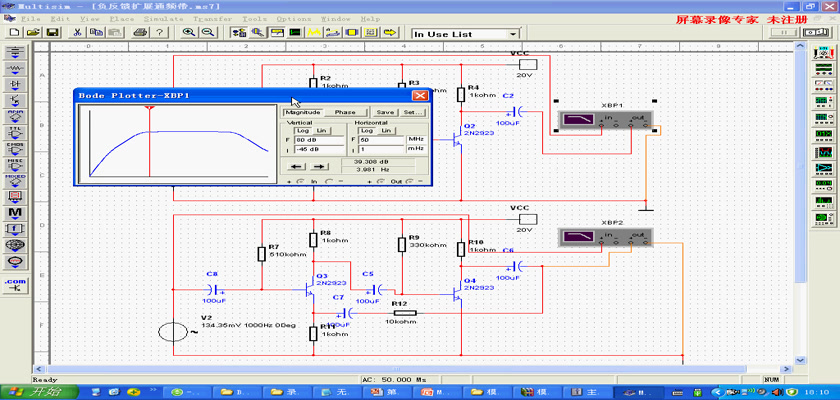Click Save in the Bode Plotter
The width and height of the screenshot is (840, 400).
tap(385, 112)
